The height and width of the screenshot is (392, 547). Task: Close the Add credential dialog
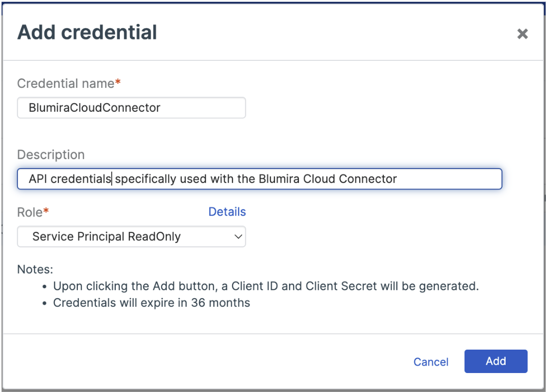[522, 34]
